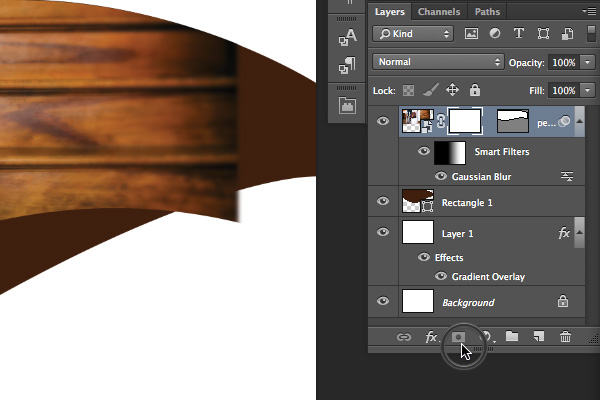The height and width of the screenshot is (400, 600).
Task: Click the link layers icon at panel bottom
Action: pos(404,337)
